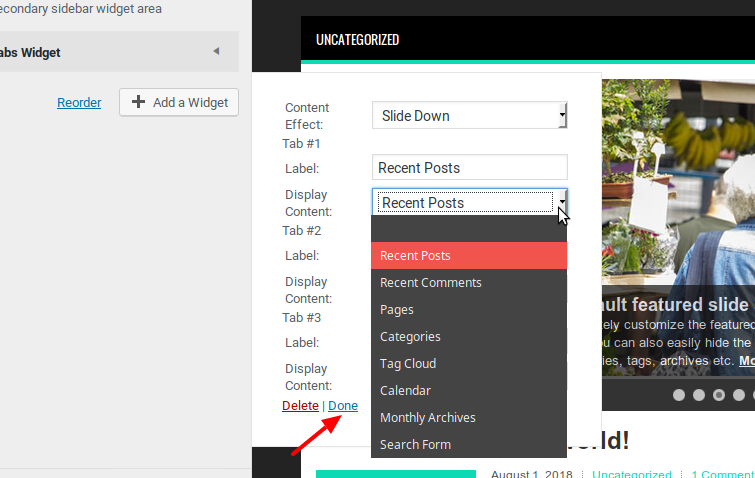Pick Pages from the dropdown list
The height and width of the screenshot is (478, 755).
tap(469, 310)
